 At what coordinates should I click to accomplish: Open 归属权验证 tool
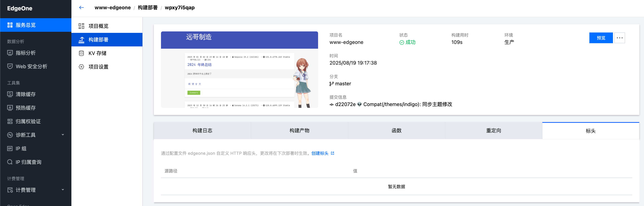28,121
